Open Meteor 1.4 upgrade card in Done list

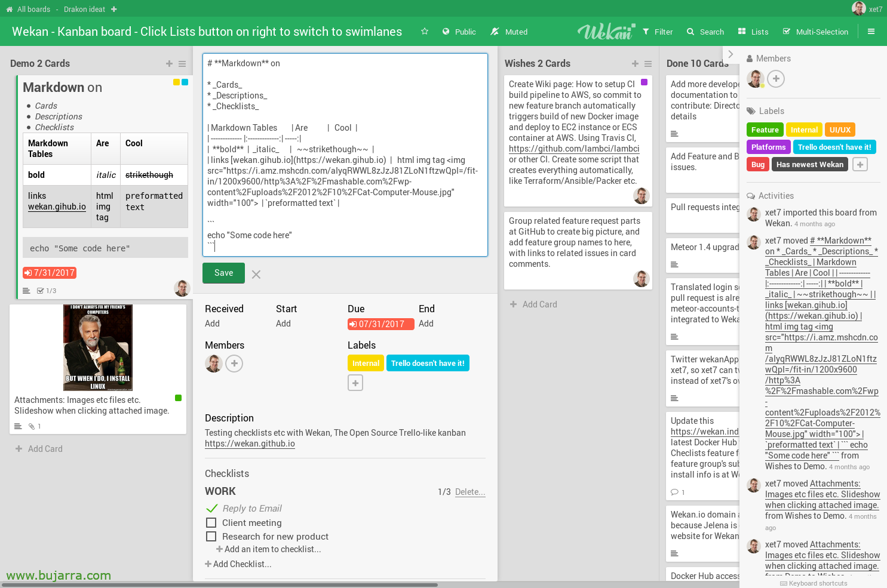(702, 255)
